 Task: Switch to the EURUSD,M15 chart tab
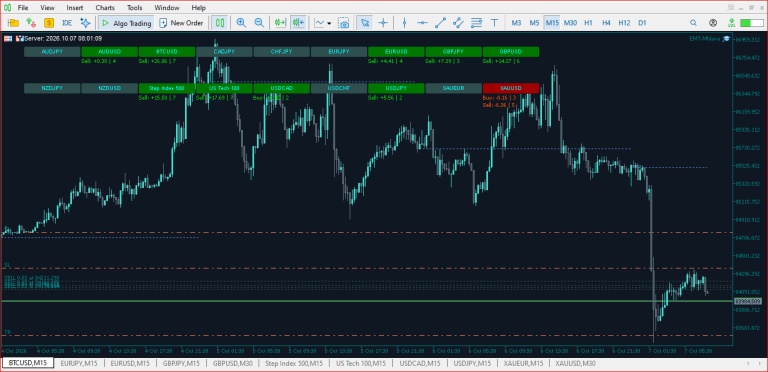point(129,363)
